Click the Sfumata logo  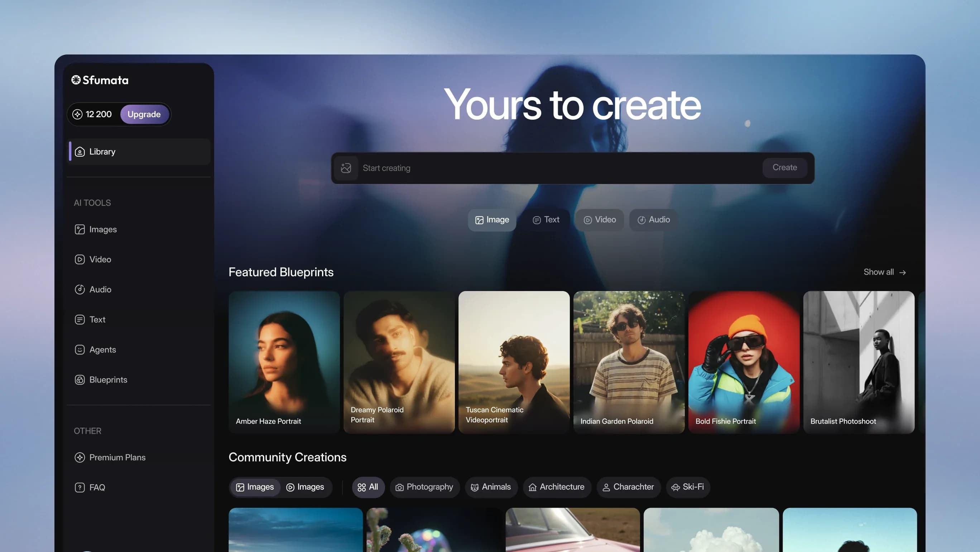click(100, 80)
